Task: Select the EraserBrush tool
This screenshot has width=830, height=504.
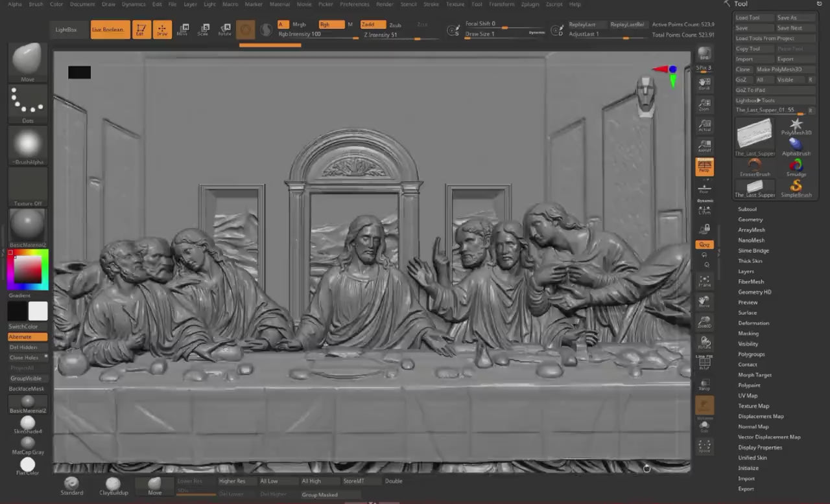Action: point(755,168)
